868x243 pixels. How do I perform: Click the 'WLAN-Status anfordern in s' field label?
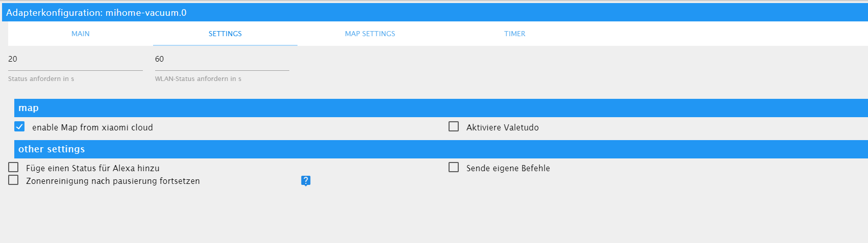point(198,79)
